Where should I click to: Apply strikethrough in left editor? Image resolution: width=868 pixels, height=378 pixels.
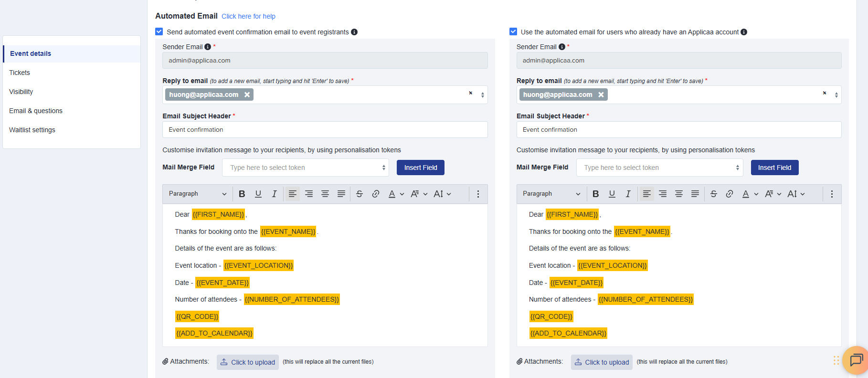click(x=360, y=194)
